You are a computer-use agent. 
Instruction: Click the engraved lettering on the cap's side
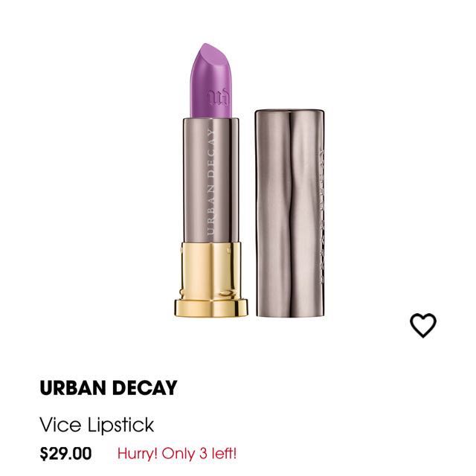[x=321, y=216]
